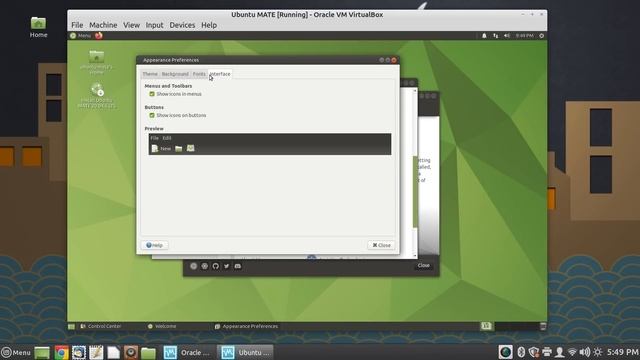Switch to the Background tab

tap(175, 74)
